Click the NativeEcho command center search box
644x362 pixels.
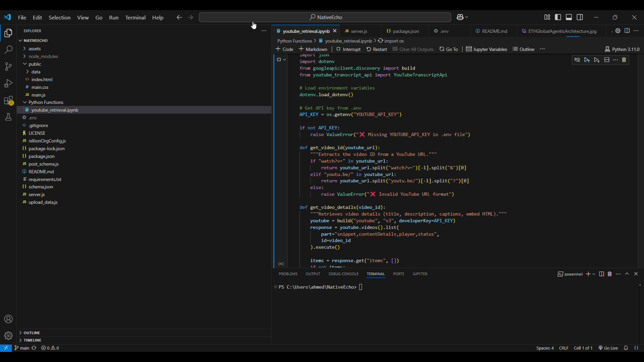(325, 17)
